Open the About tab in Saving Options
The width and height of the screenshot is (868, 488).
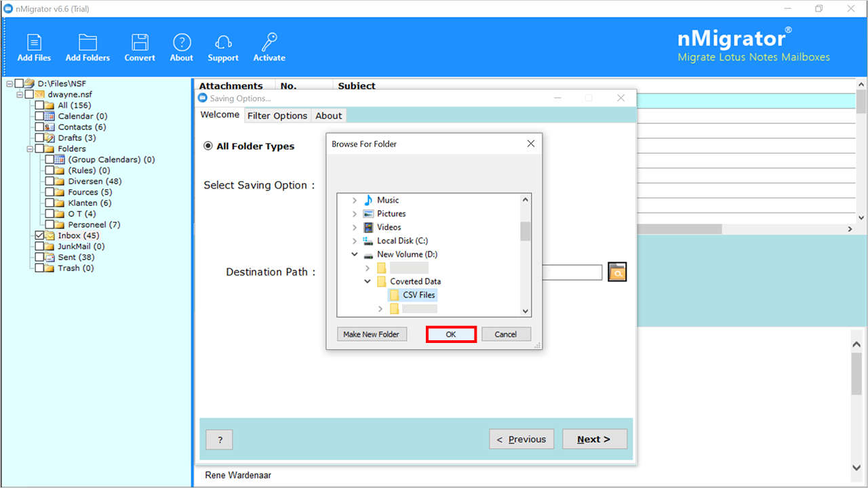[329, 115]
